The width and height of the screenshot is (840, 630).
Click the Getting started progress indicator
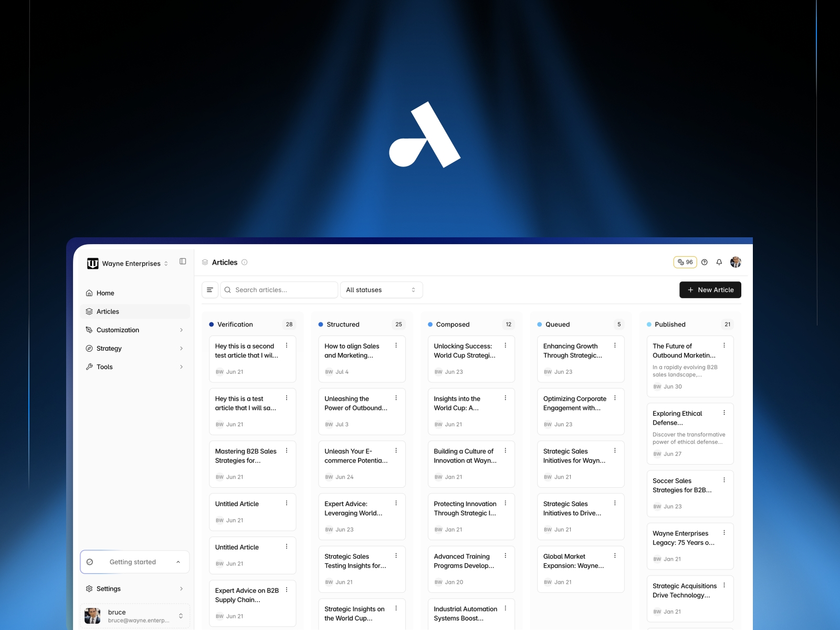tap(90, 562)
